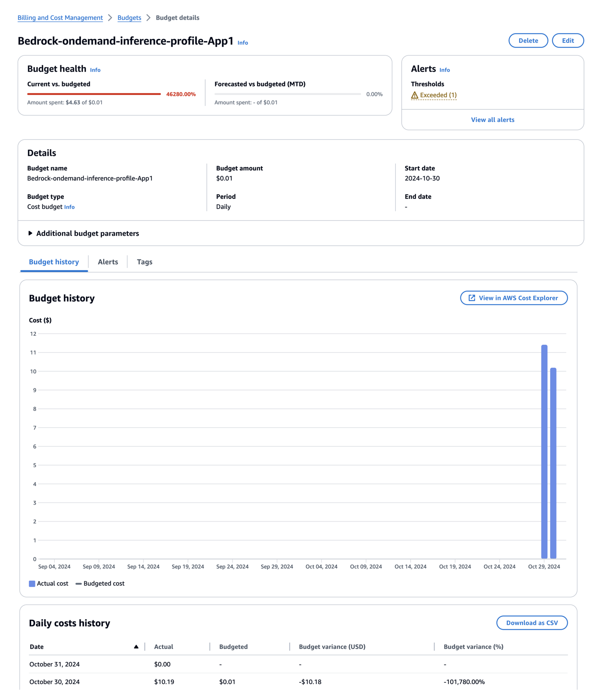This screenshot has width=599, height=700.
Task: Open the Tags tab
Action: pyautogui.click(x=144, y=262)
